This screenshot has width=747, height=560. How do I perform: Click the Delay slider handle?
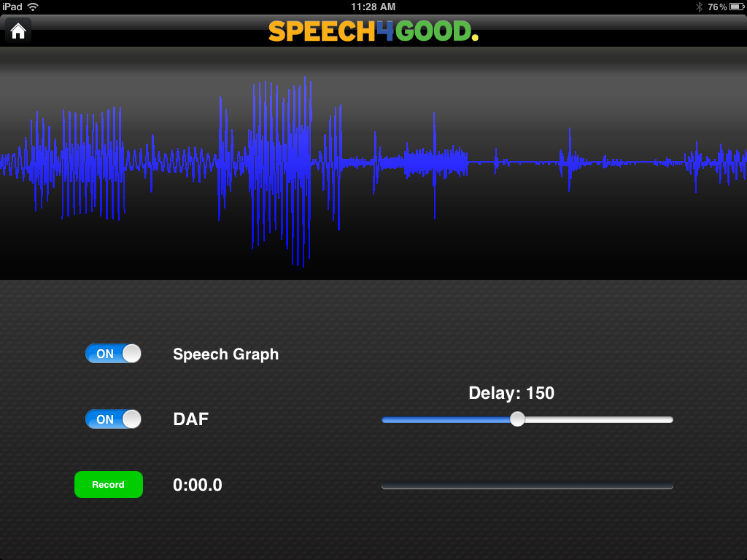[517, 419]
